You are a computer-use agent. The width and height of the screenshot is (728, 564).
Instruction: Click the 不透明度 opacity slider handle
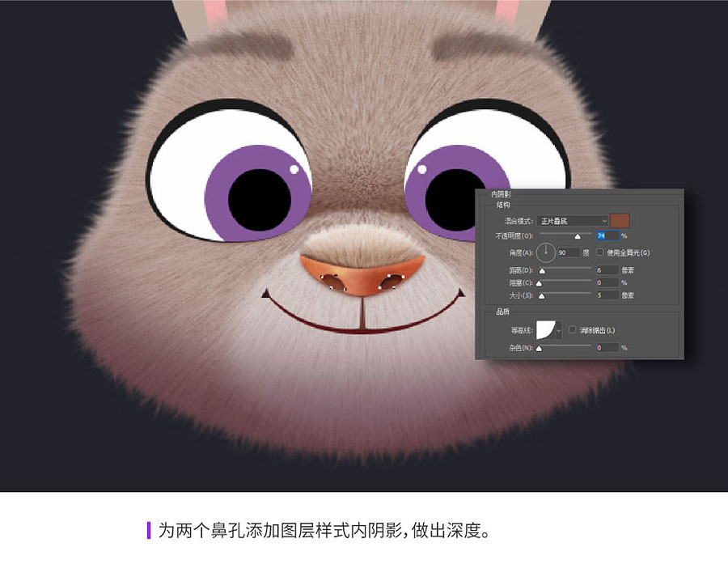pos(578,236)
